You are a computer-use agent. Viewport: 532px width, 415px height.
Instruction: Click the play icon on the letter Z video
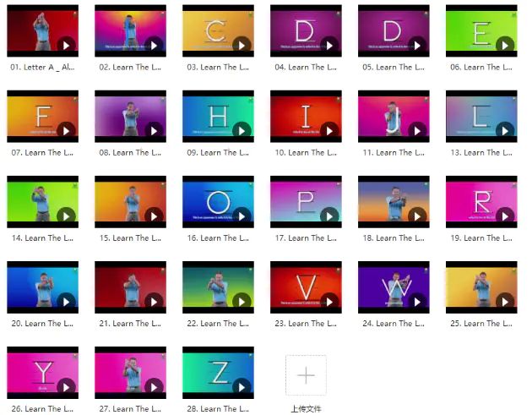point(242,387)
